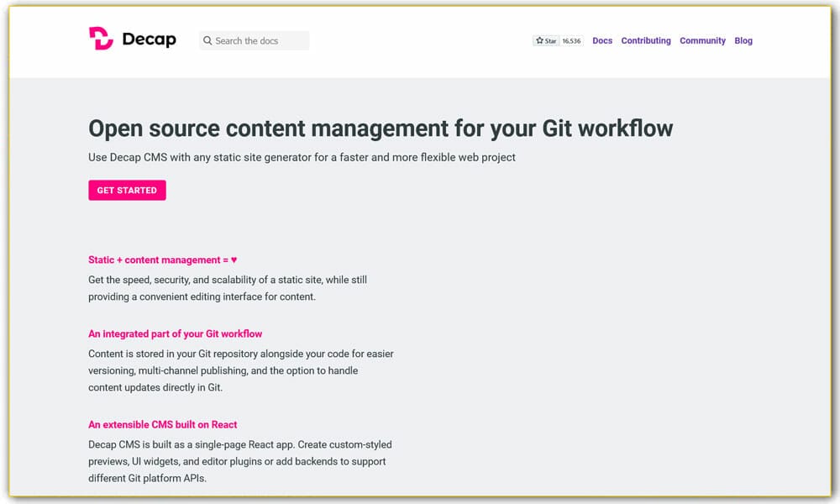
Task: Click the main headline about Git workflow
Action: tap(381, 129)
